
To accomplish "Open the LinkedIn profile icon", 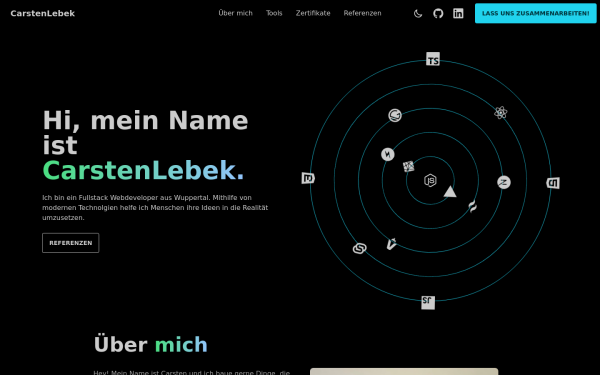I will [458, 13].
